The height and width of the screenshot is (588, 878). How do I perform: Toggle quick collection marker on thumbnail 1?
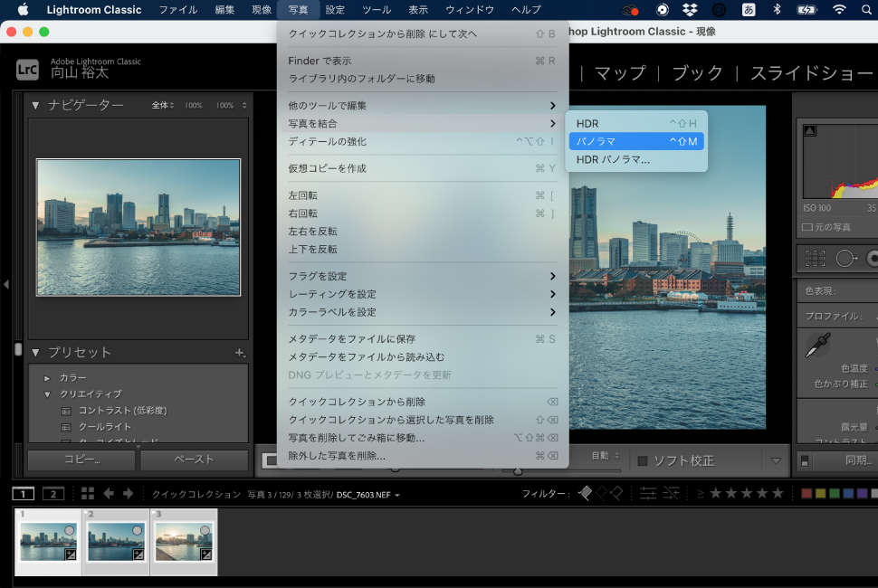point(69,530)
